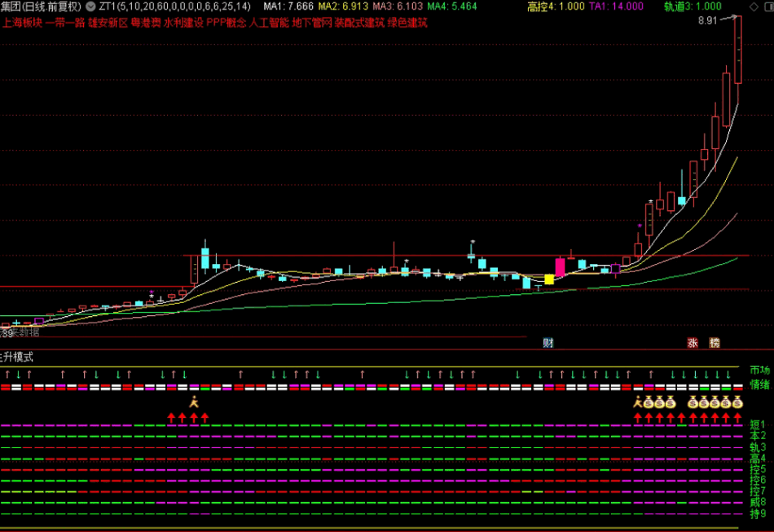
Task: Select the yellow highlighted candlestick
Action: point(549,279)
